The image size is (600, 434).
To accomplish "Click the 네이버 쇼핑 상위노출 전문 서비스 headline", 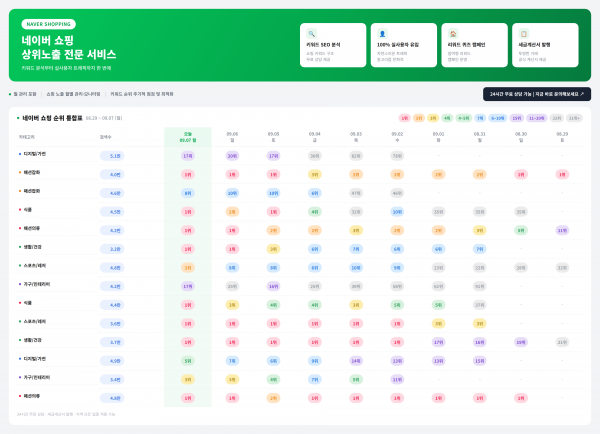I will click(68, 47).
